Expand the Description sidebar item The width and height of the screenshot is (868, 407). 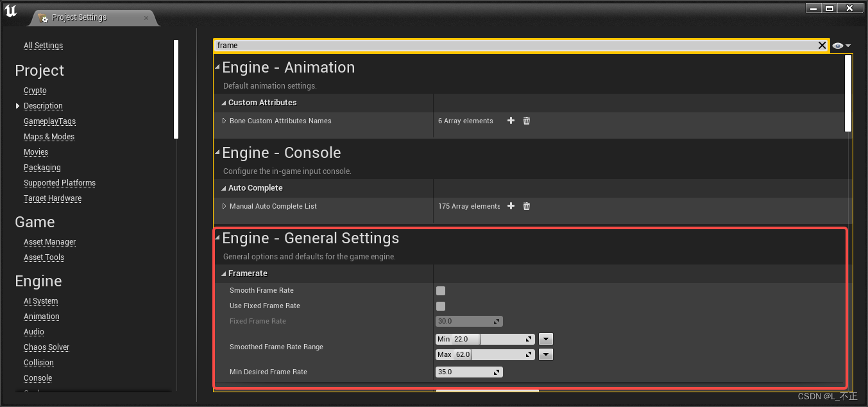[x=17, y=105]
